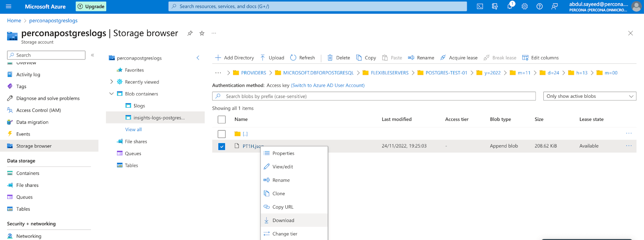Click Upload in the toolbar
Screen dimensions: 644x240
(x=272, y=58)
